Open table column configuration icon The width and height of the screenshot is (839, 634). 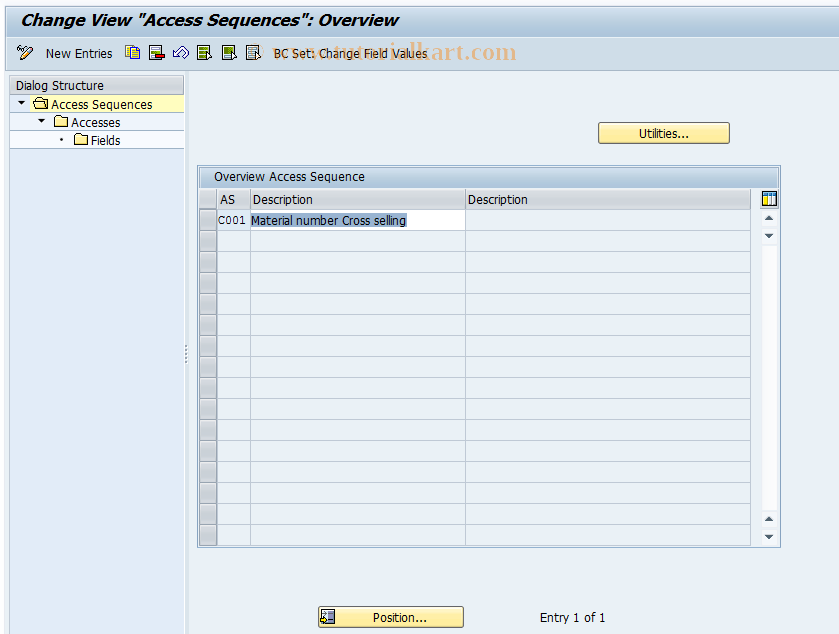point(769,199)
